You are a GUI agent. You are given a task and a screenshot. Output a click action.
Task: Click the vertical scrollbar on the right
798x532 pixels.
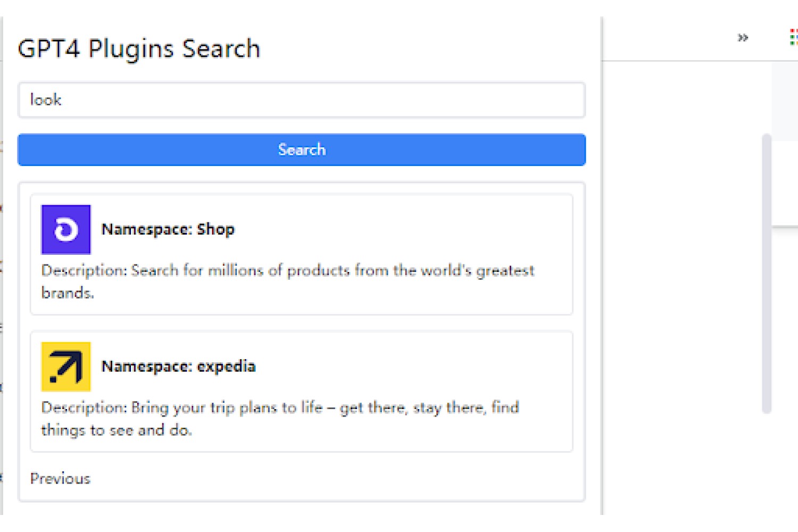(x=767, y=273)
